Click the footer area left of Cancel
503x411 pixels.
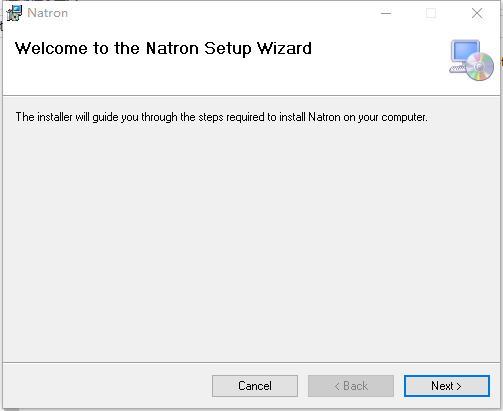point(107,386)
